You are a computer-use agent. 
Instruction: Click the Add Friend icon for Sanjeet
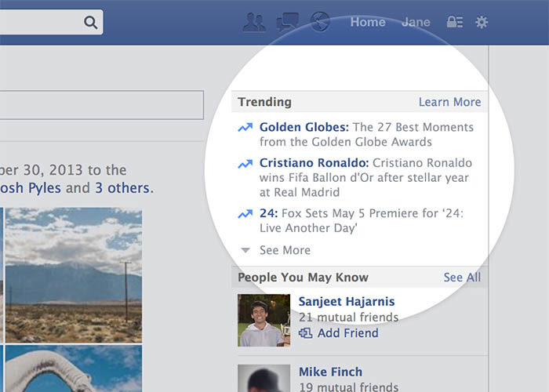pos(305,333)
